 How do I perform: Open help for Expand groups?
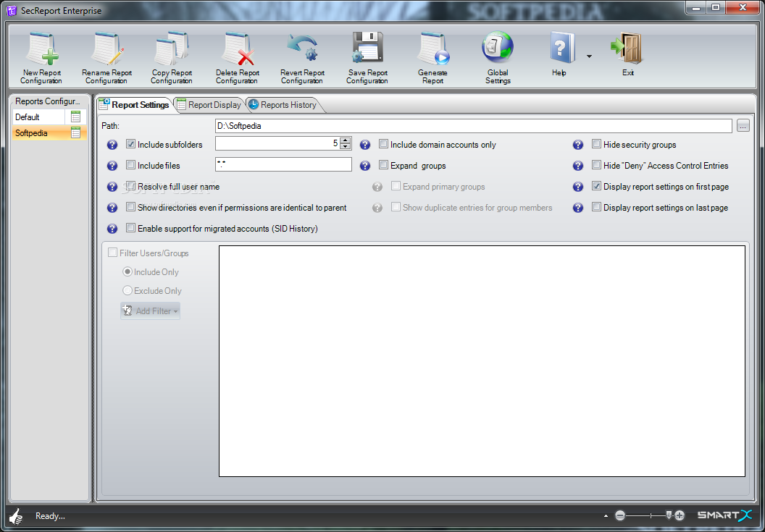pyautogui.click(x=365, y=166)
